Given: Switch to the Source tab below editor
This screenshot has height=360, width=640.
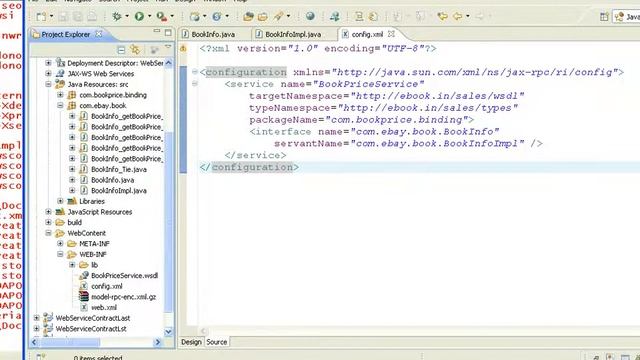Looking at the screenshot, I should tap(217, 342).
